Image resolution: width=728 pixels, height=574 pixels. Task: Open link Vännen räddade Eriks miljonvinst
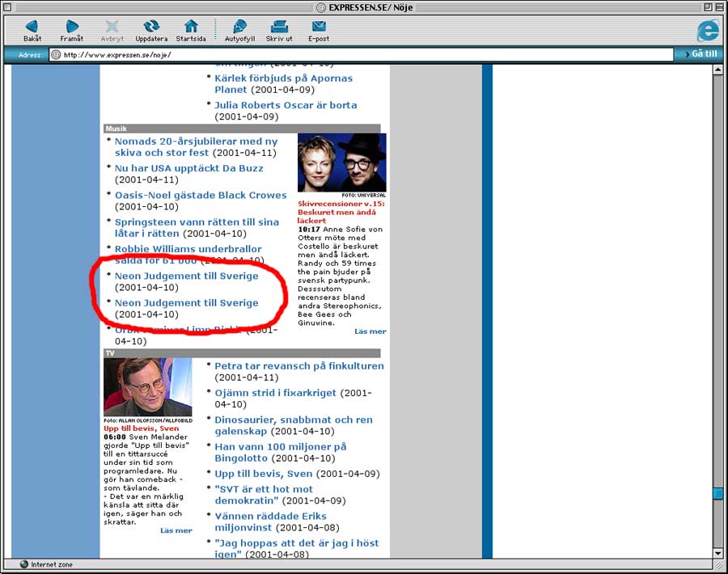(x=271, y=521)
